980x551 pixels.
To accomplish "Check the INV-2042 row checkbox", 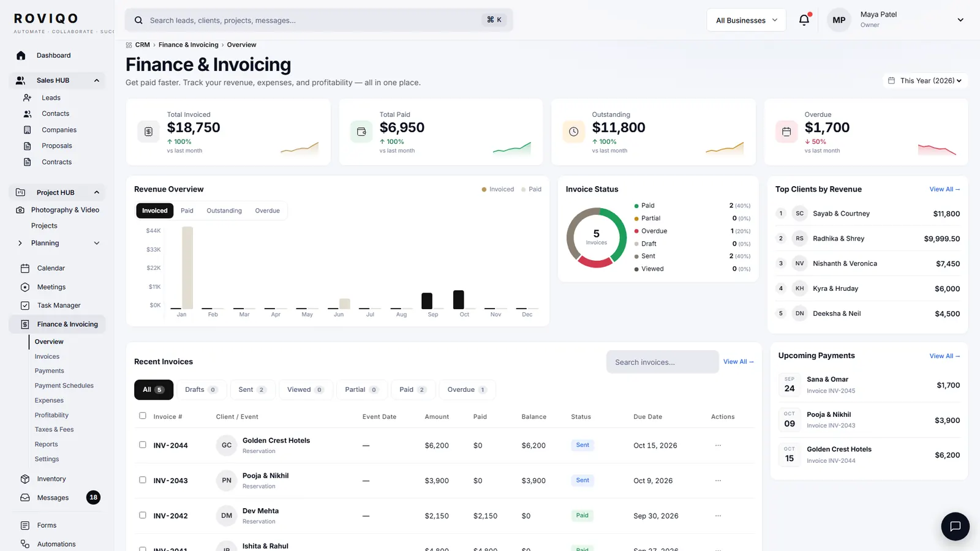I will point(143,515).
